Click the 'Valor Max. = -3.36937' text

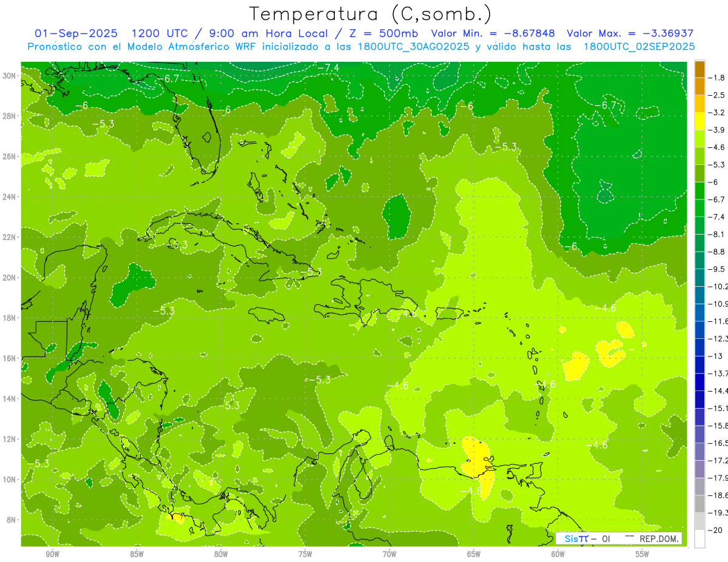click(x=630, y=34)
